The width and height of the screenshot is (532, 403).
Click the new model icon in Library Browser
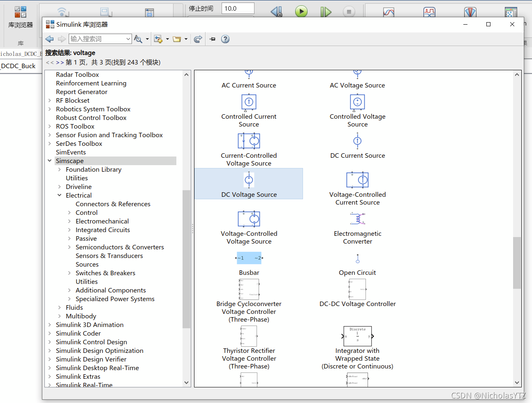(x=158, y=39)
